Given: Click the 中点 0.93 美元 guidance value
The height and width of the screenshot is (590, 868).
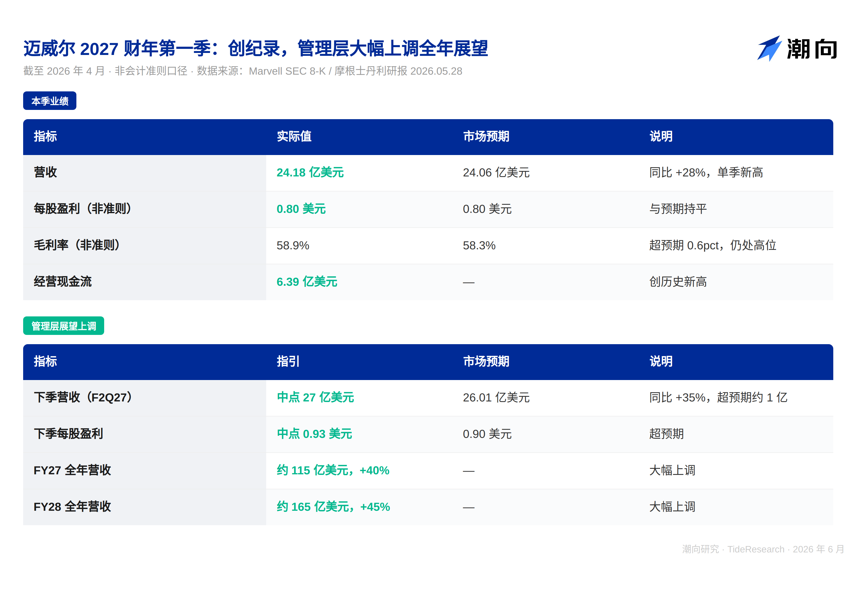Looking at the screenshot, I should pyautogui.click(x=315, y=434).
